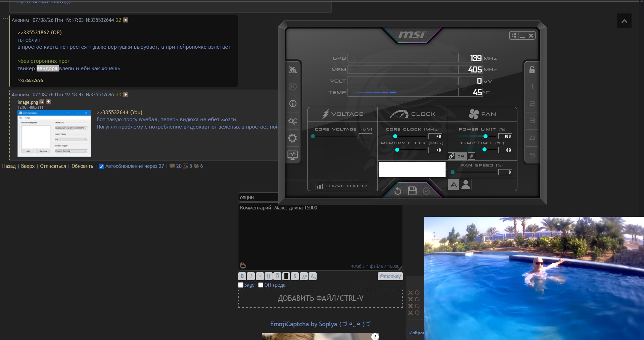This screenshot has height=340, width=644.
Task: Toggle power and temp limit link icon
Action: (452, 156)
